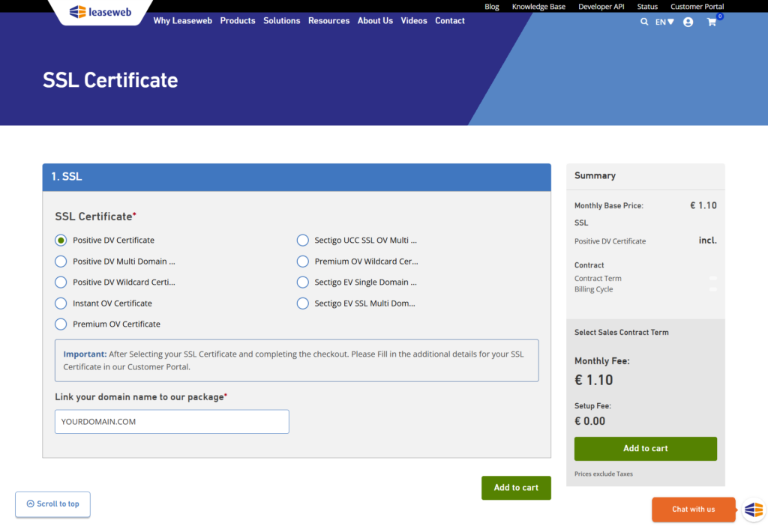The image size is (768, 532).
Task: Go to the Customer Portal
Action: 697,6
